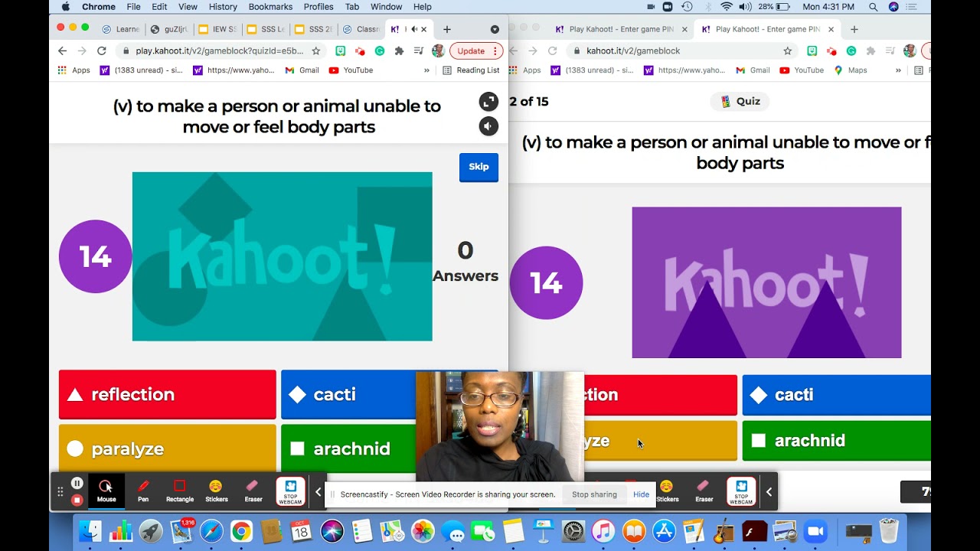This screenshot has height=551, width=980.
Task: Pick 'arachnid' answer in right player window
Action: click(x=836, y=441)
